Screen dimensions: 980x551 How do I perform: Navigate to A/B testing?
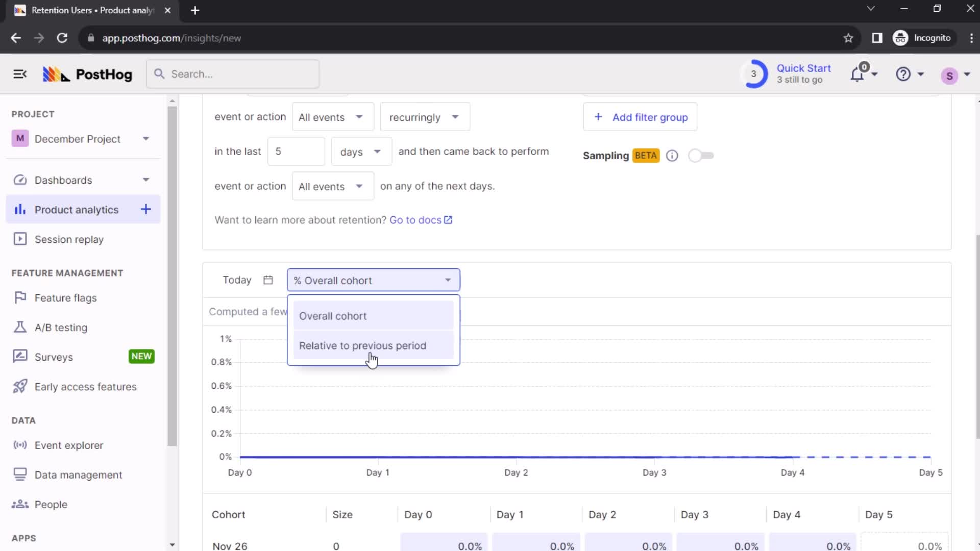click(x=61, y=328)
